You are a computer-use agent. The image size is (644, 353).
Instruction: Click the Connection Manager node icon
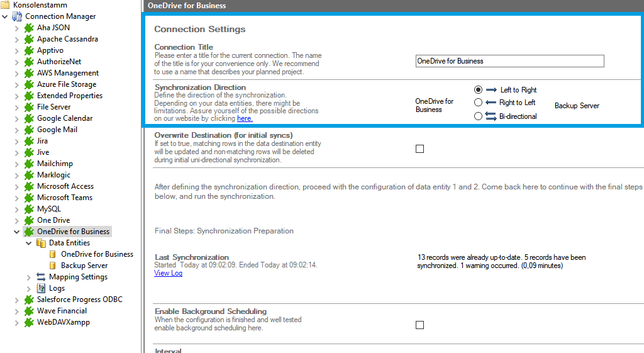coord(17,16)
